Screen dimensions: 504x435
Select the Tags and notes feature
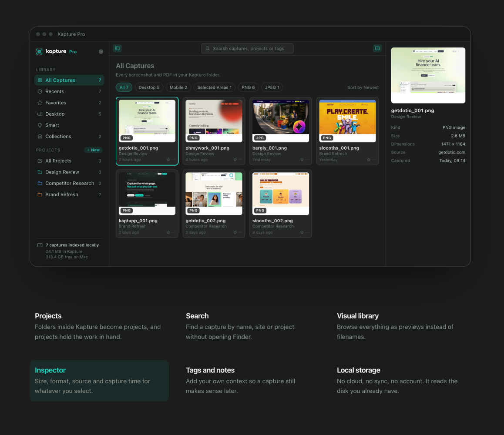pyautogui.click(x=250, y=381)
